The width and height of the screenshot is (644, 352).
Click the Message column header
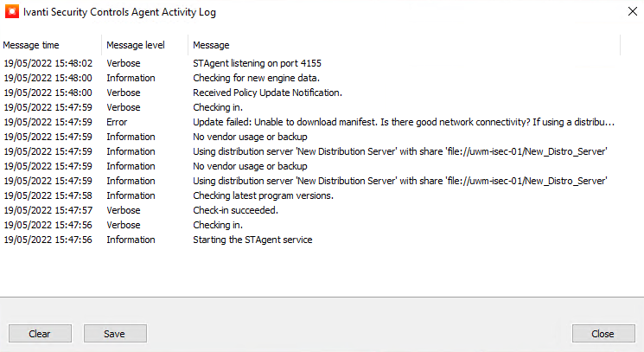(x=211, y=44)
